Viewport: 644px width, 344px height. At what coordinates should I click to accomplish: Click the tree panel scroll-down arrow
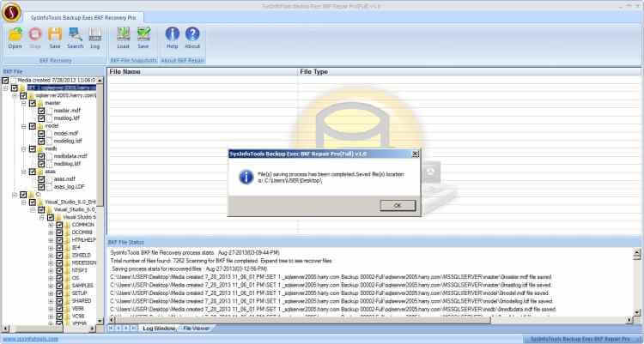point(100,321)
